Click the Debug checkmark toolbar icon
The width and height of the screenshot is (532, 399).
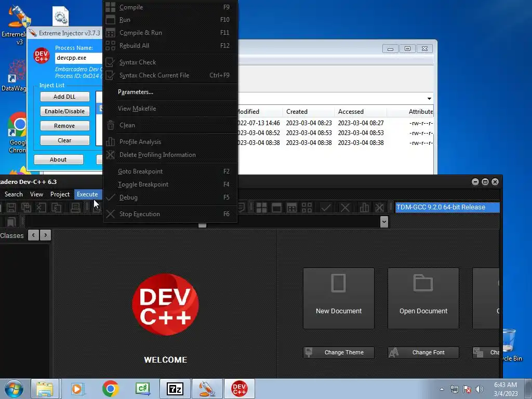click(x=326, y=207)
